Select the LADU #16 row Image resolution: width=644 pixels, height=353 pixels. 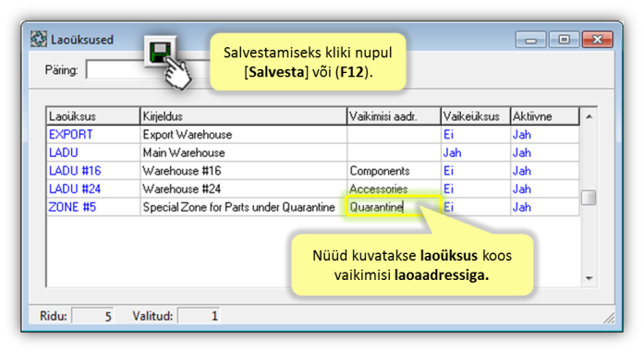(312, 171)
